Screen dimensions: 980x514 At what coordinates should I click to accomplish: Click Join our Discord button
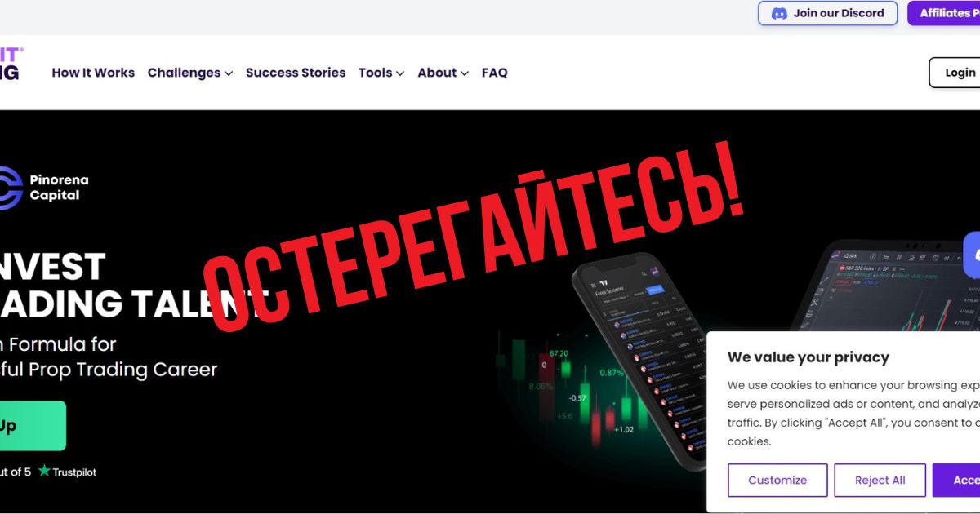tap(828, 13)
